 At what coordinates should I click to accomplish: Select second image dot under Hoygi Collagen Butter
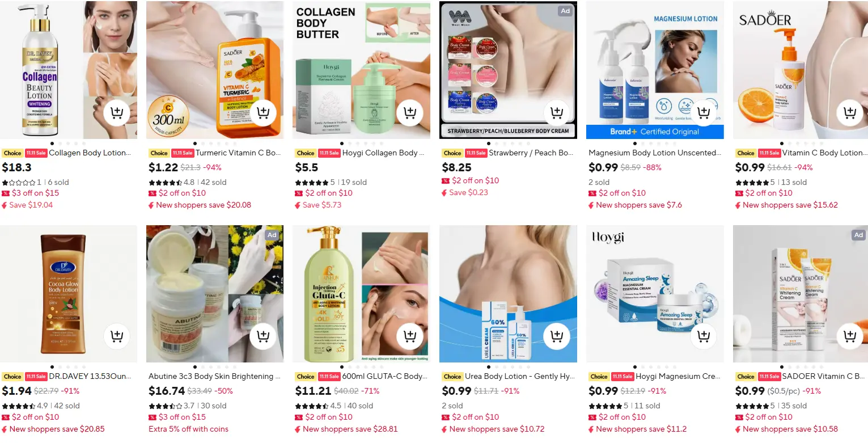349,144
